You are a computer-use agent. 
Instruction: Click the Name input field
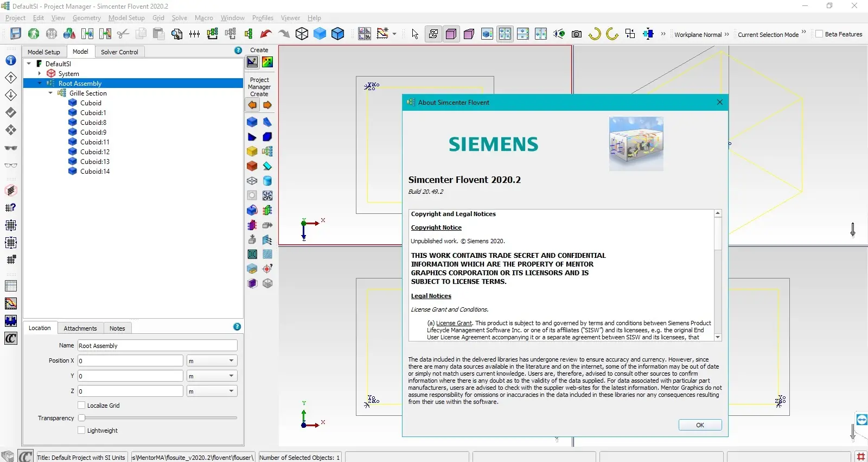(x=157, y=345)
